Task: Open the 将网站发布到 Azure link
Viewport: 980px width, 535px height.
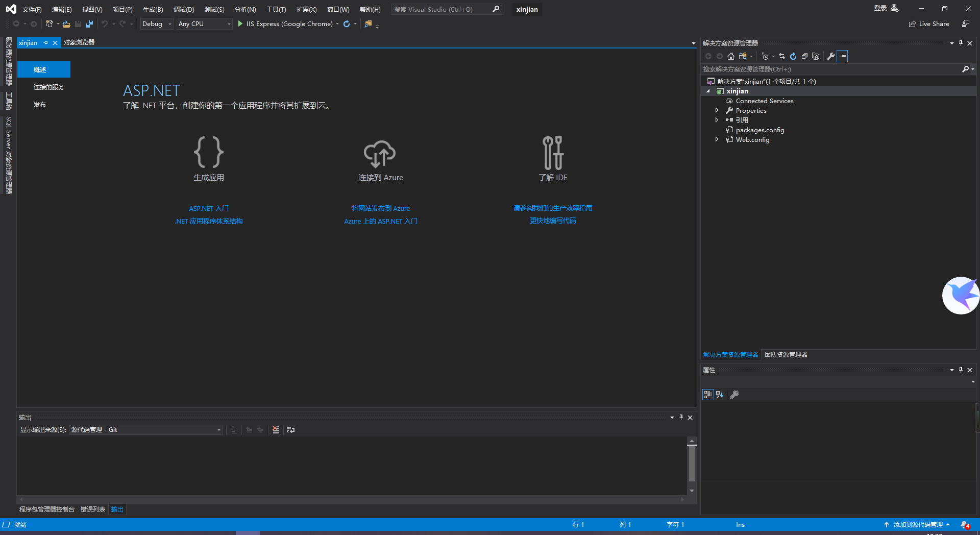Action: pyautogui.click(x=381, y=208)
